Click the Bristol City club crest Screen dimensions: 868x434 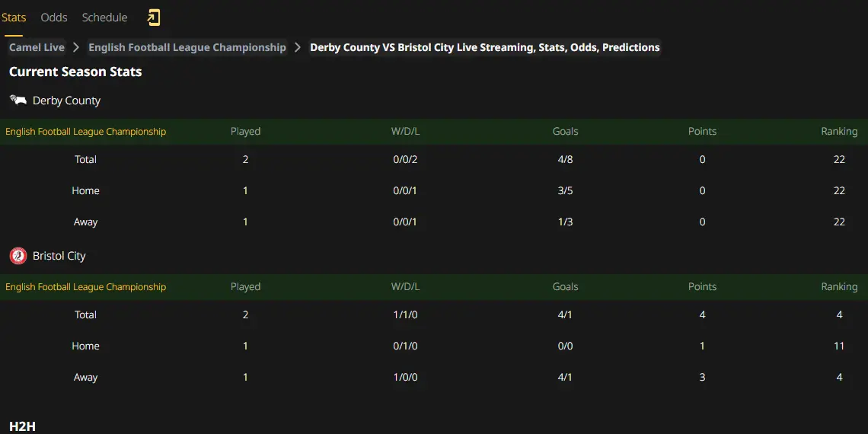click(x=18, y=257)
